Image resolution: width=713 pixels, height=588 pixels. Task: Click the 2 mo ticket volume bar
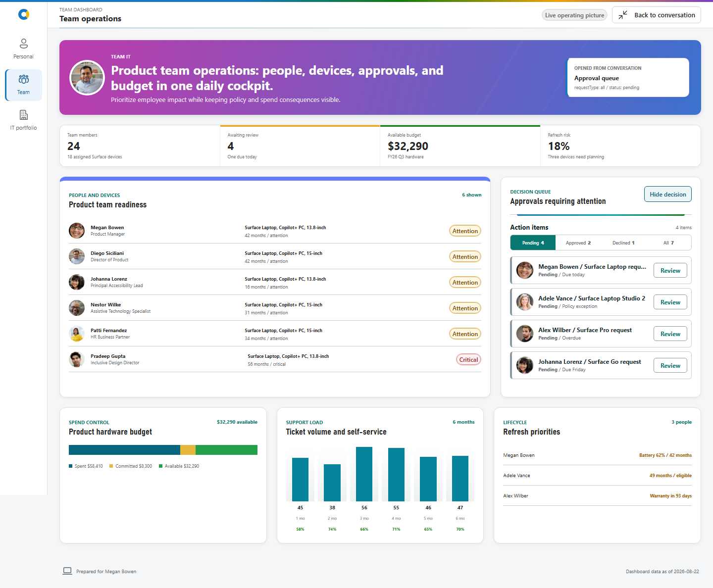click(332, 483)
